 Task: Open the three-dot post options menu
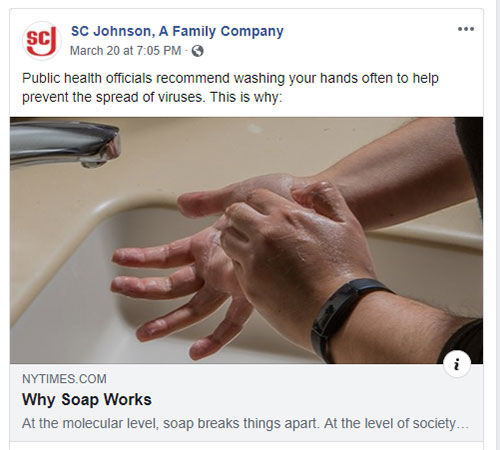pyautogui.click(x=466, y=29)
